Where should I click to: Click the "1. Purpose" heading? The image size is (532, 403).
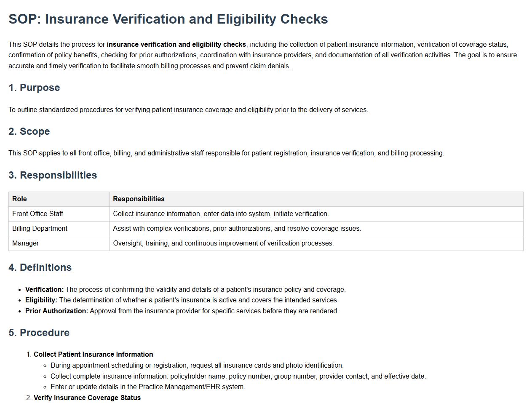pos(34,88)
